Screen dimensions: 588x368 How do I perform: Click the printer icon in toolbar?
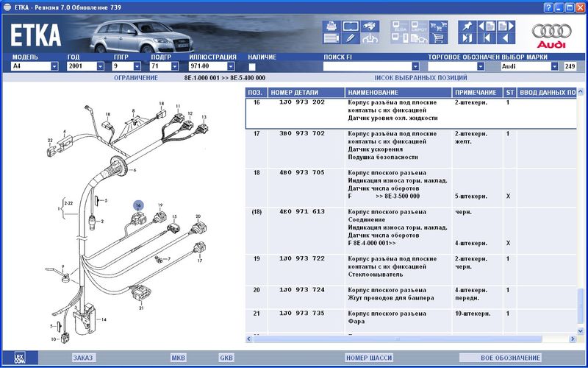tap(331, 26)
